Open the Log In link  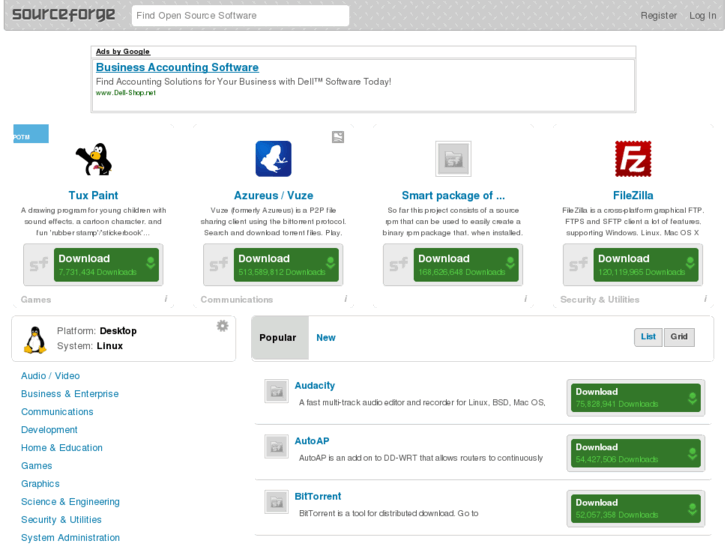703,15
